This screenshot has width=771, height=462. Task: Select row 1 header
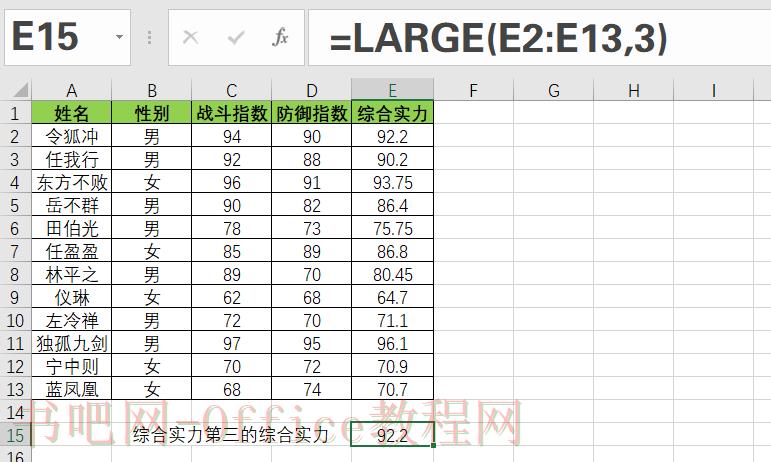(x=15, y=113)
